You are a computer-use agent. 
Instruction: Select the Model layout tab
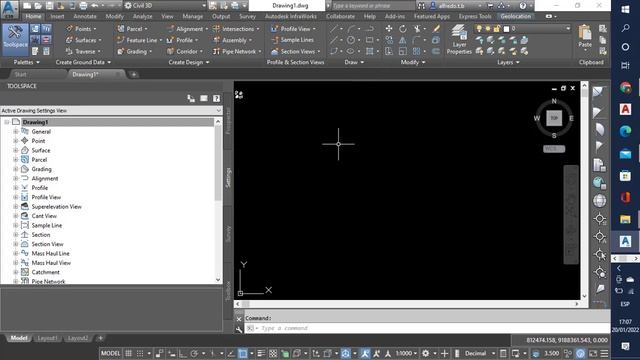19,338
